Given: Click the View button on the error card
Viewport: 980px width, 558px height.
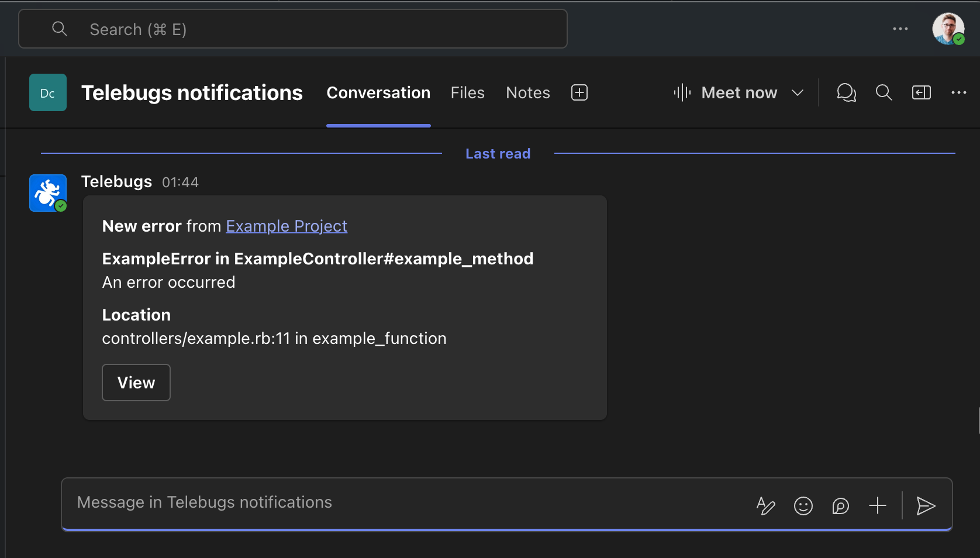Looking at the screenshot, I should point(136,383).
